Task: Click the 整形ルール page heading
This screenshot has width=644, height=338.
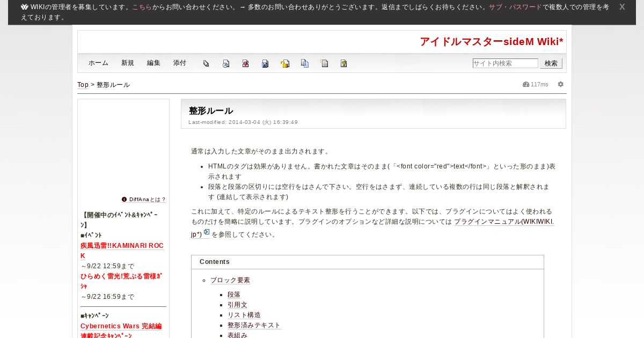Action: (211, 111)
